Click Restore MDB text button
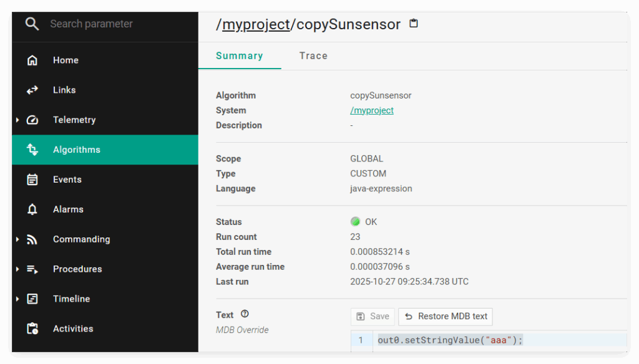639x364 pixels. pos(446,317)
